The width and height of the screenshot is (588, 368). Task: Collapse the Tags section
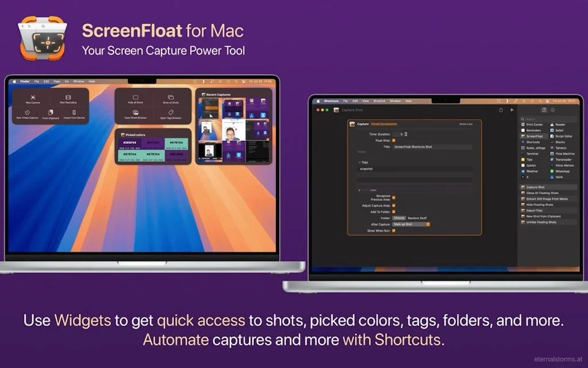click(359, 162)
